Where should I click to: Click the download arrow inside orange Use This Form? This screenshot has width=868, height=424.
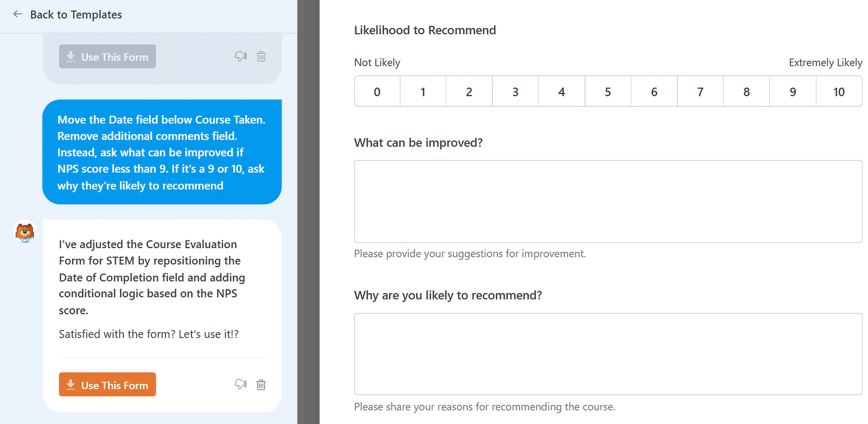coord(70,384)
